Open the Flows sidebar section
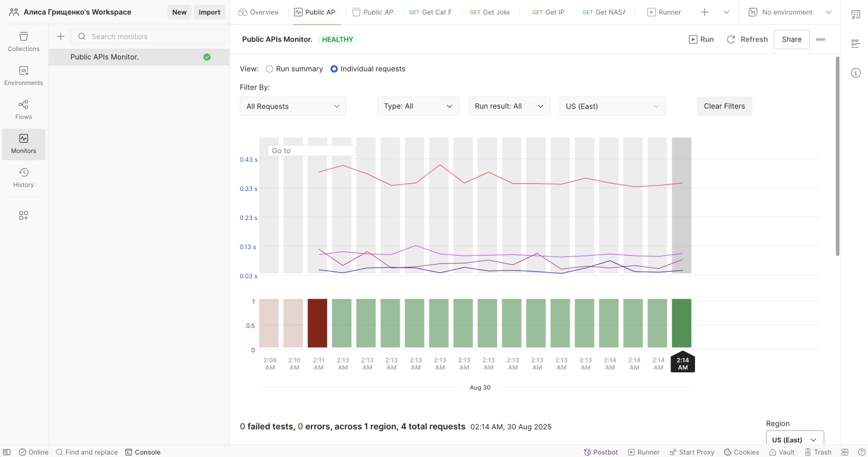The height and width of the screenshot is (457, 868). [x=23, y=110]
